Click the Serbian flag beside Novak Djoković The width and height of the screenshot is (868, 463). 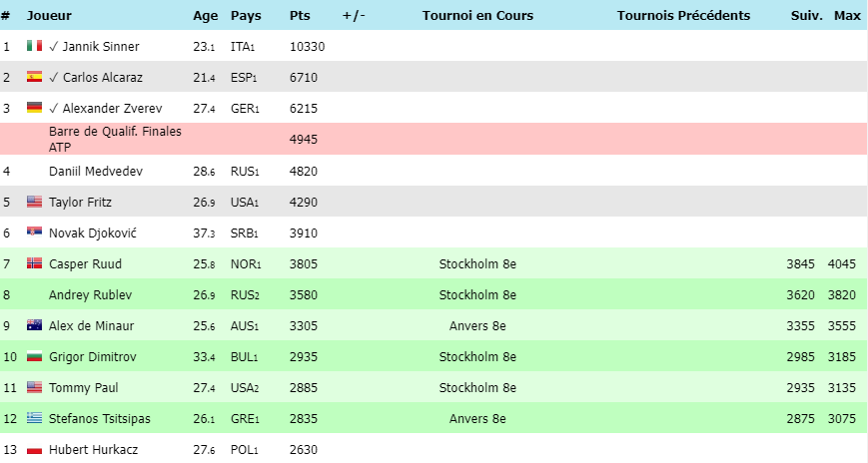[x=34, y=232]
